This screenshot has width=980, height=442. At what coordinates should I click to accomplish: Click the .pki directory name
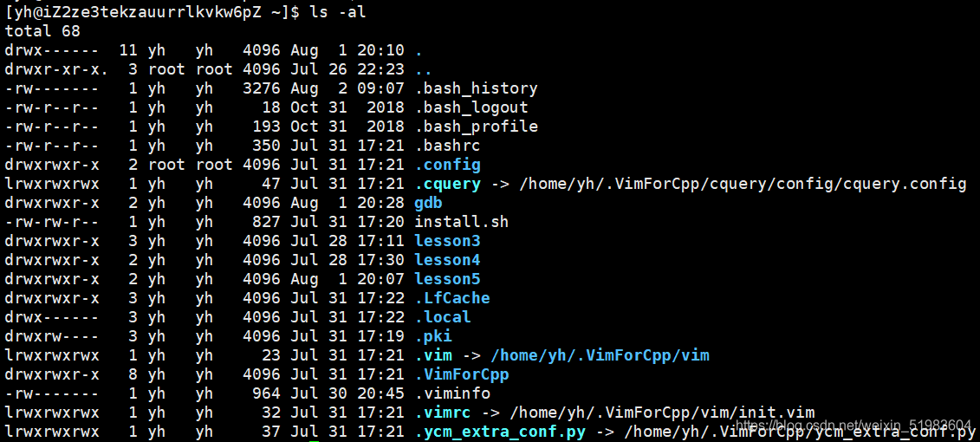click(433, 336)
